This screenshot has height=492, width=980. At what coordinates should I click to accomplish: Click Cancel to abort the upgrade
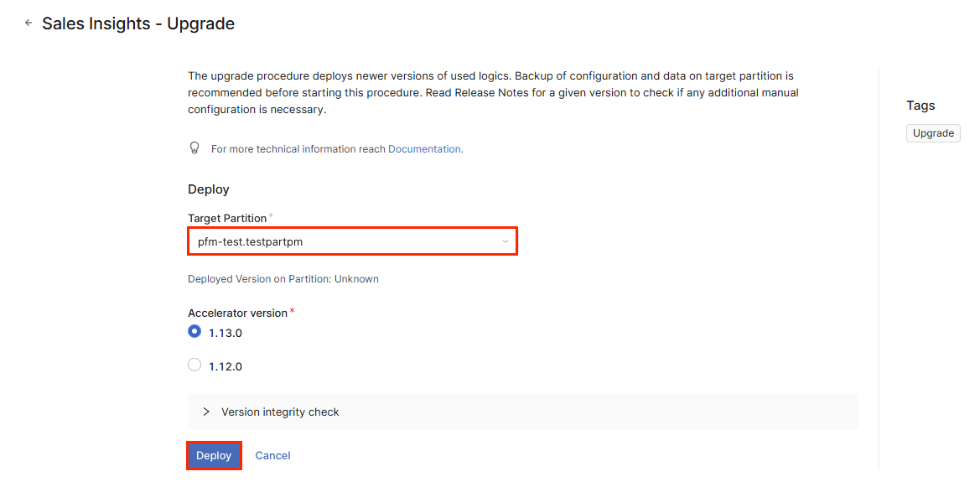272,455
